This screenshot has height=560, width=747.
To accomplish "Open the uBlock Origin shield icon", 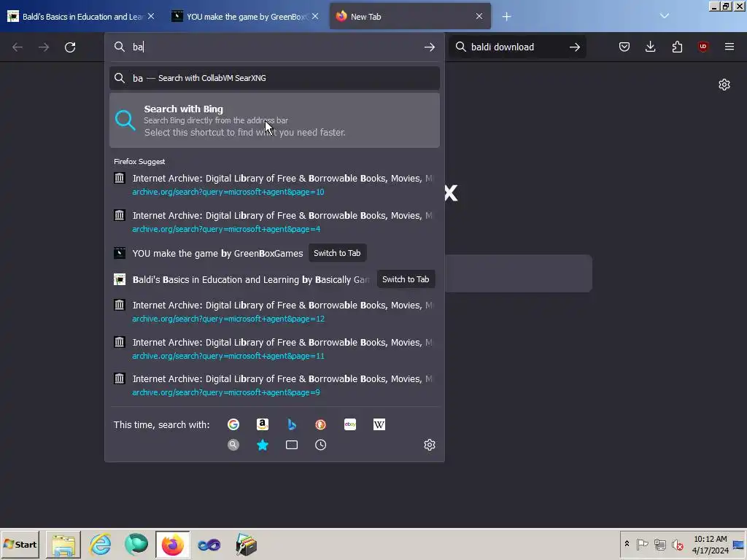I will 703,47.
